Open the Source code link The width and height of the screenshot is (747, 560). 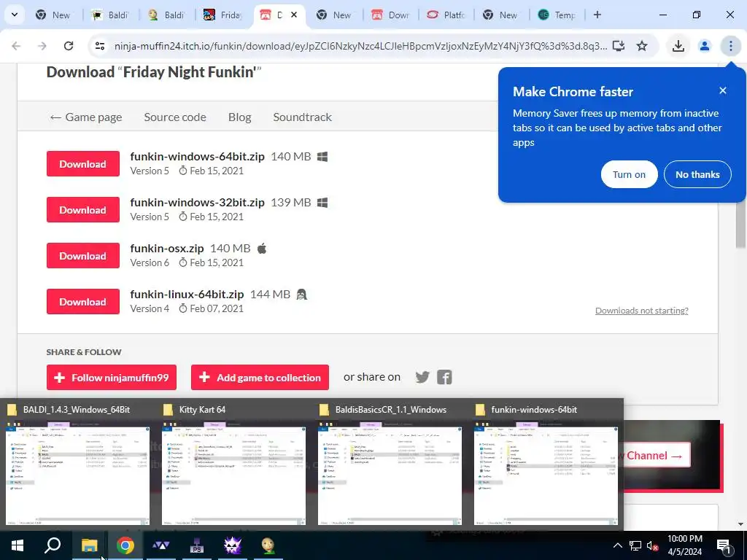tap(175, 117)
